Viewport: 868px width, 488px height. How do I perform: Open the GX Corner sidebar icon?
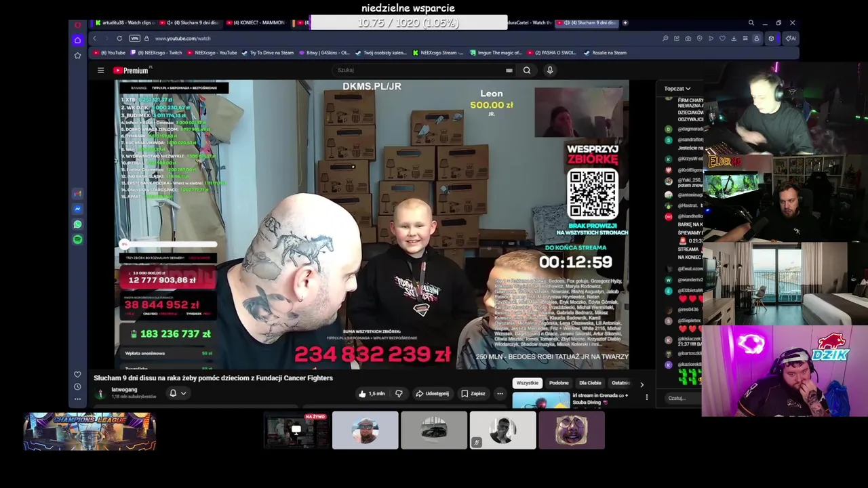tap(77, 40)
